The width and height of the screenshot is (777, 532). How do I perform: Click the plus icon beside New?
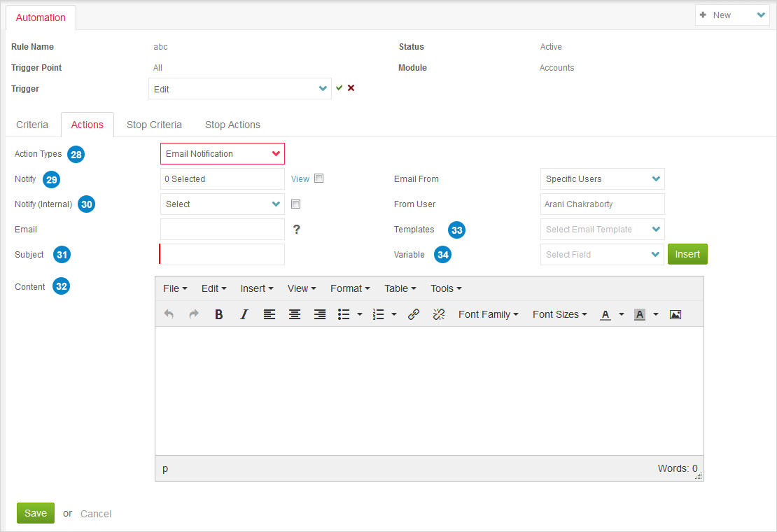703,15
